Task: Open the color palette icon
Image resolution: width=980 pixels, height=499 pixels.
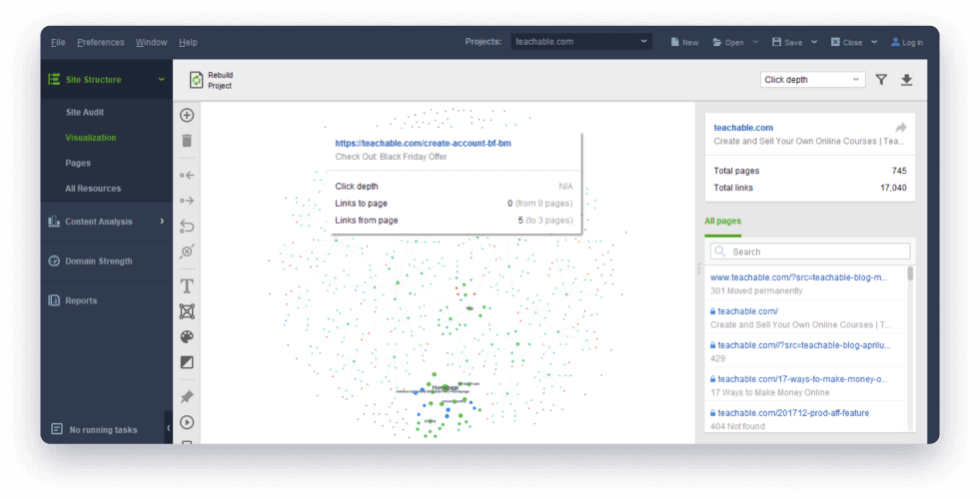Action: click(x=187, y=336)
